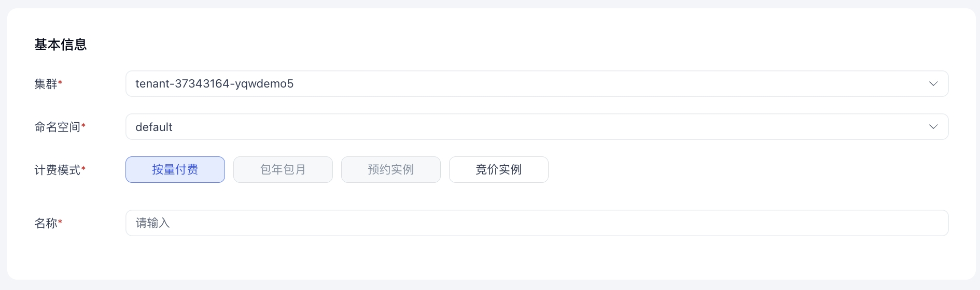Click the selected namespace value default

click(154, 127)
